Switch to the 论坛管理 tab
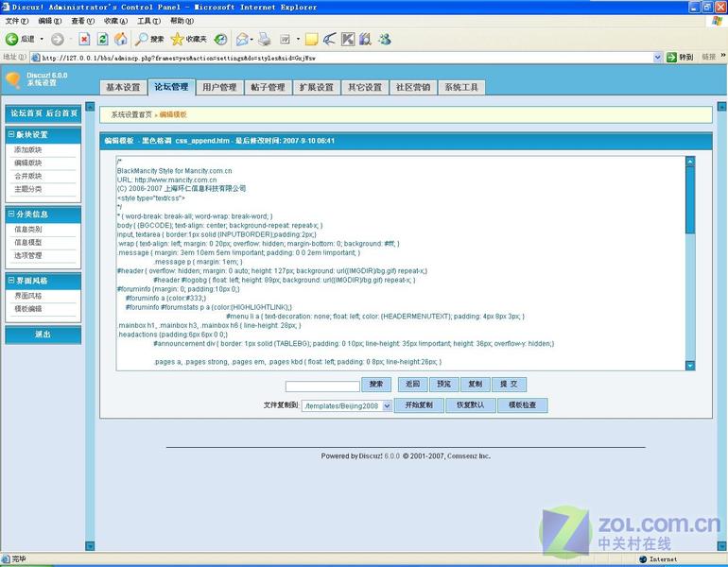Image resolution: width=728 pixels, height=567 pixels. tap(171, 87)
